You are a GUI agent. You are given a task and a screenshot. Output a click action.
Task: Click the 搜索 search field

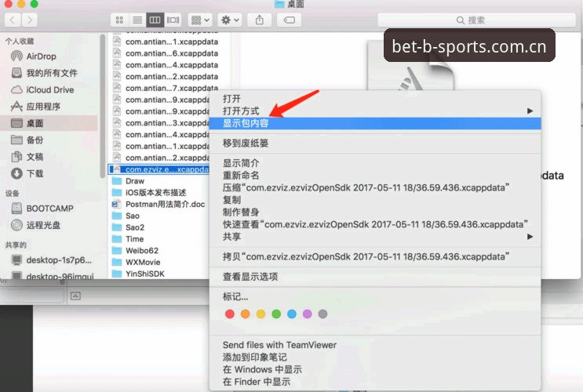(x=476, y=20)
